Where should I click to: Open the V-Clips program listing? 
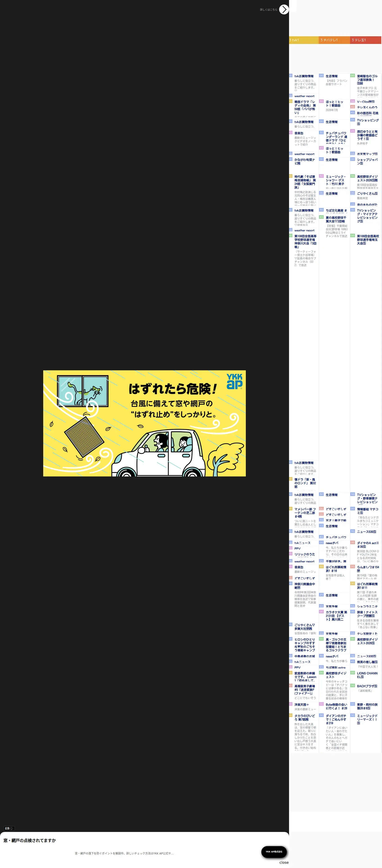(x=366, y=101)
